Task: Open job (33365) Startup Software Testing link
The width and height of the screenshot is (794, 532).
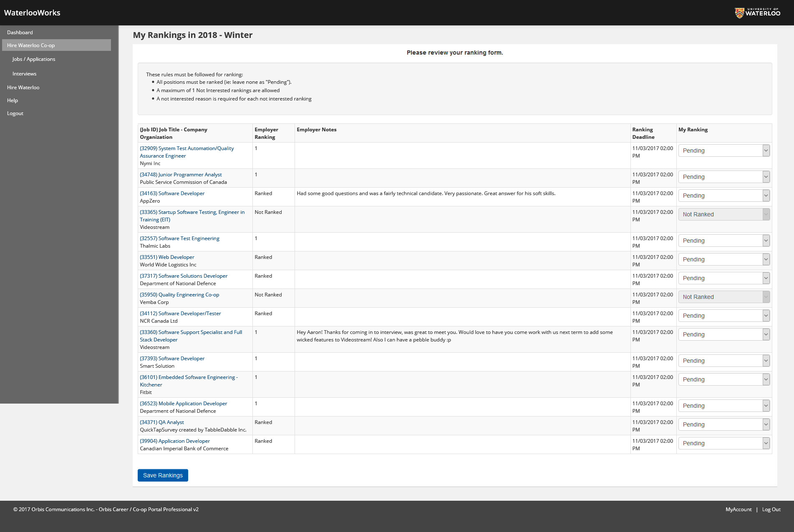Action: pyautogui.click(x=192, y=216)
